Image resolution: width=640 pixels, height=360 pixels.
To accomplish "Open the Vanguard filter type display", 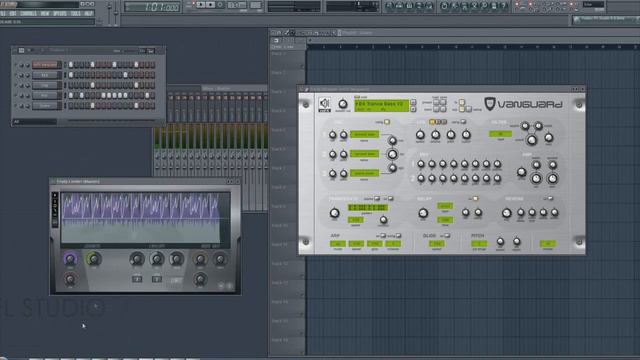I will click(x=500, y=134).
